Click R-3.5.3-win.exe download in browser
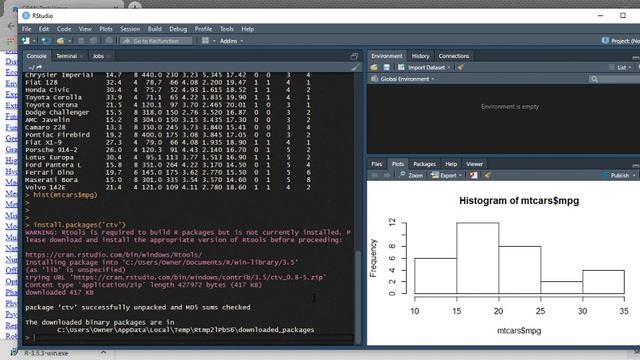 [x=46, y=353]
